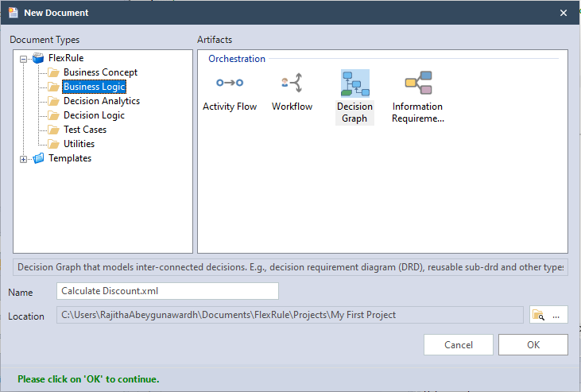581x392 pixels.
Task: Click the New Document title bar icon
Action: click(14, 13)
